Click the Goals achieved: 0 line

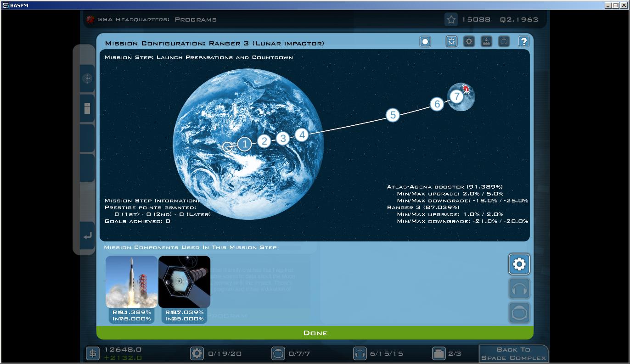click(x=137, y=221)
